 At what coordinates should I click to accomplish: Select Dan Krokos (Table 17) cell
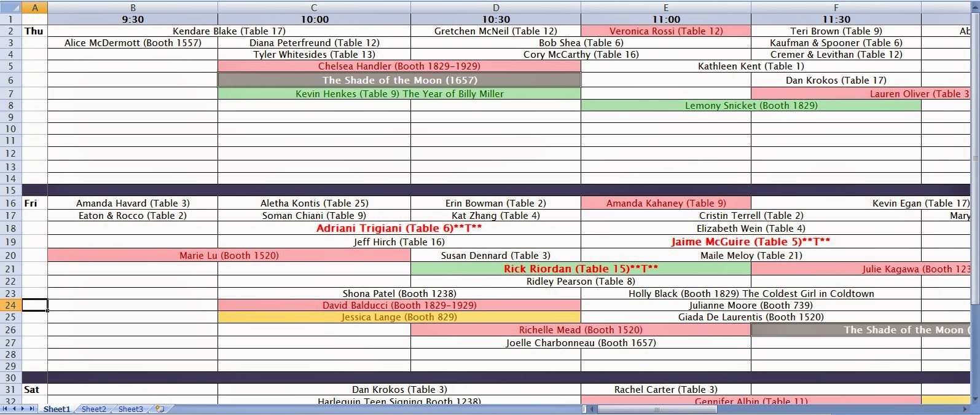pyautogui.click(x=836, y=80)
